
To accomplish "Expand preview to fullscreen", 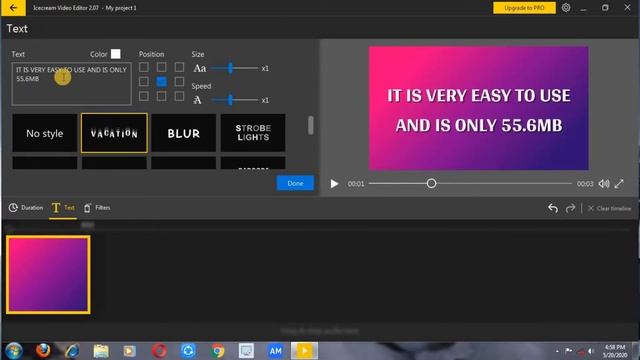I will [619, 184].
